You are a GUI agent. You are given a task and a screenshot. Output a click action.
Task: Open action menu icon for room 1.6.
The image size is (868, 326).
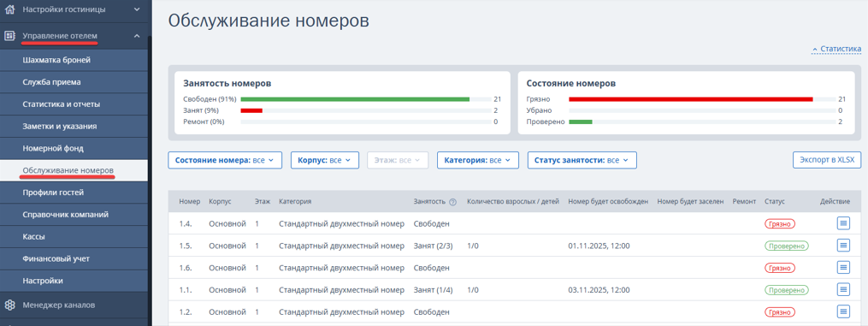click(x=843, y=268)
